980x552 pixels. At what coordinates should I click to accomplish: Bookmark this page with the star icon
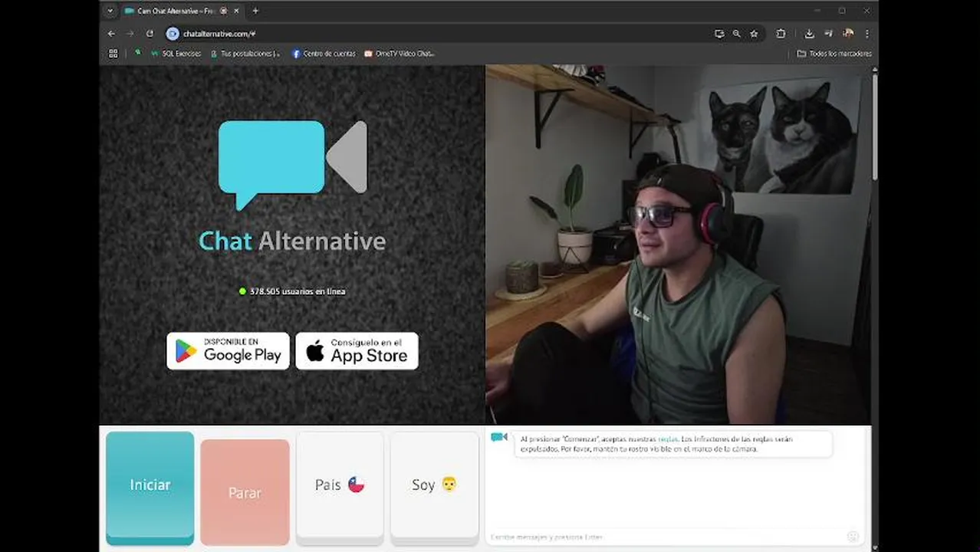point(754,34)
